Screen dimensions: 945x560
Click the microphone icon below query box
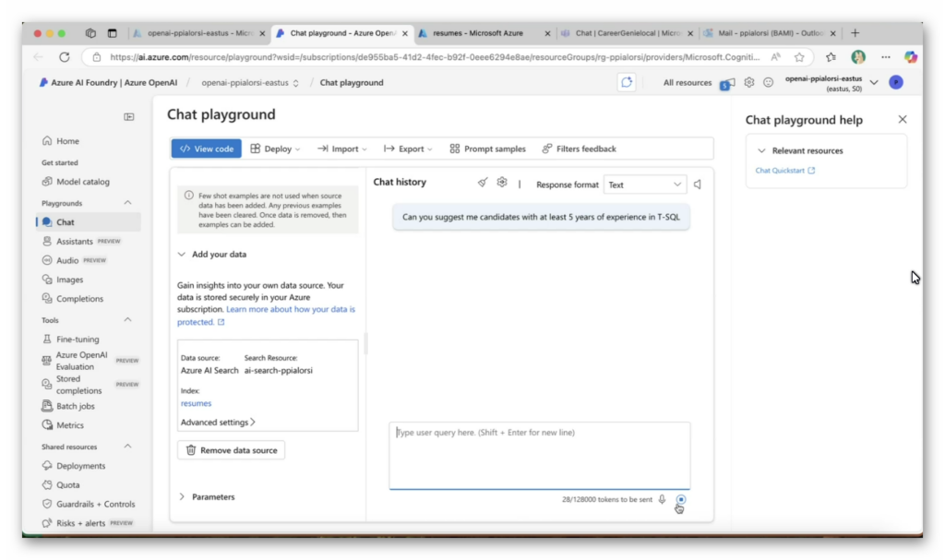[662, 500]
